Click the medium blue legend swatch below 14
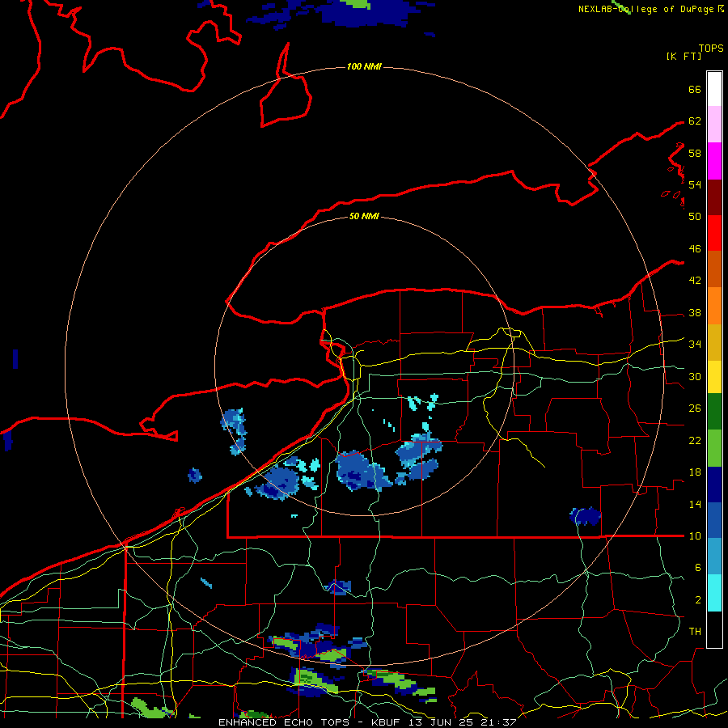 point(714,520)
